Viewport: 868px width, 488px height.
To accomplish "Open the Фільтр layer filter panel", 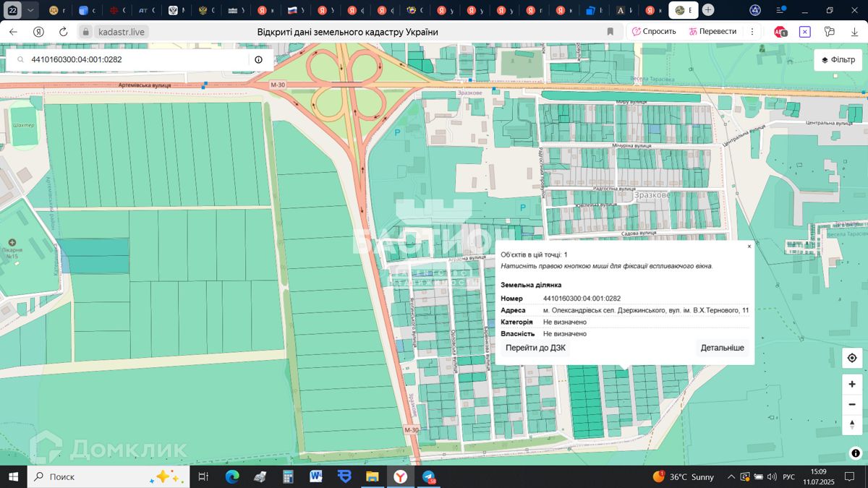I will (x=838, y=60).
